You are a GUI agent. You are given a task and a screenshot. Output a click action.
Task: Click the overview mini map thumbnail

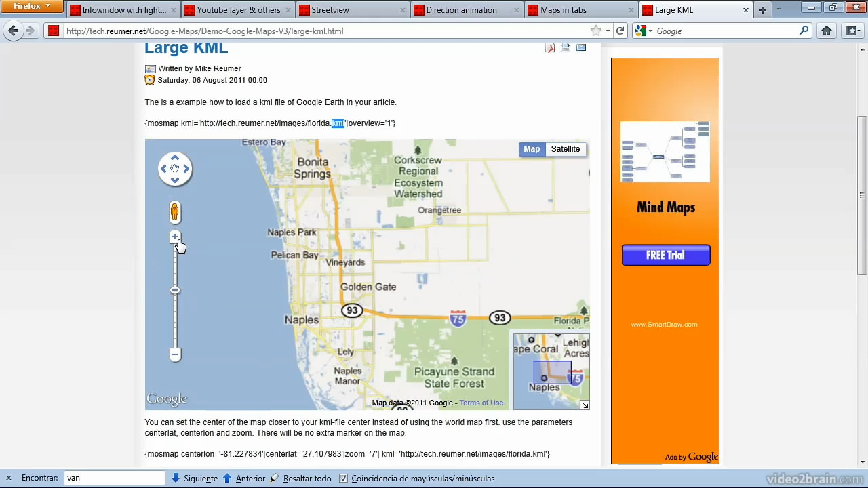pos(551,371)
